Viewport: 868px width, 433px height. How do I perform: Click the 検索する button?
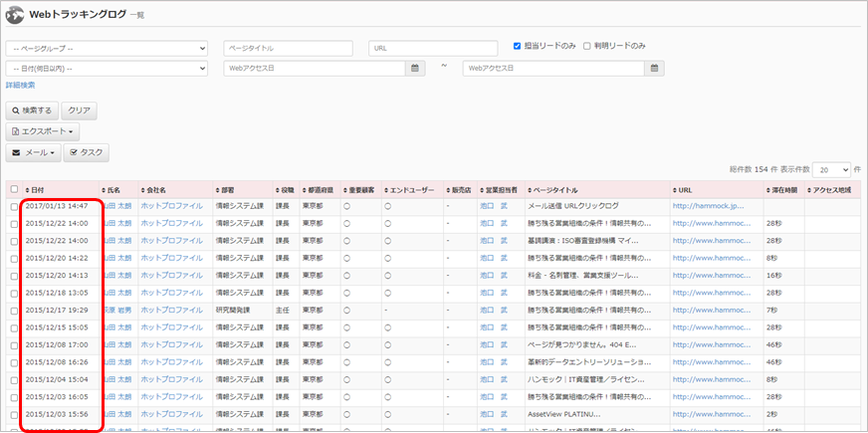(x=32, y=110)
